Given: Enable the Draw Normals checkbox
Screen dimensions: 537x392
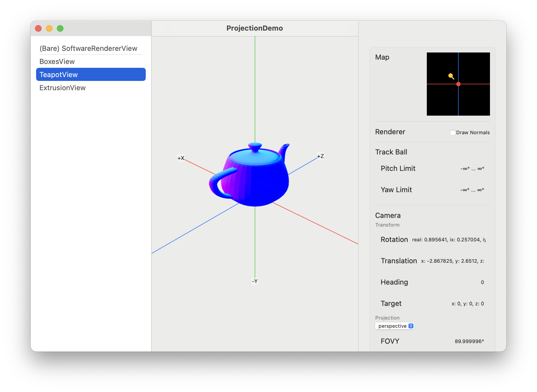Looking at the screenshot, I should pyautogui.click(x=453, y=133).
